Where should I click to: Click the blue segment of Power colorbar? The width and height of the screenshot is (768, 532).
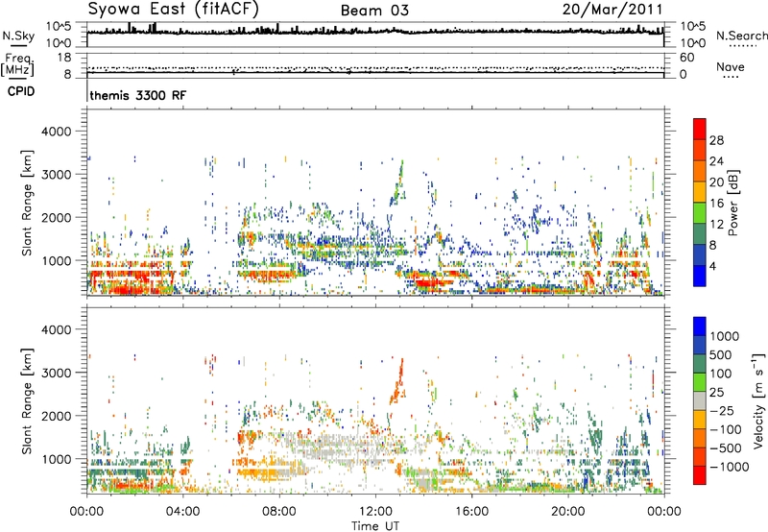click(700, 276)
